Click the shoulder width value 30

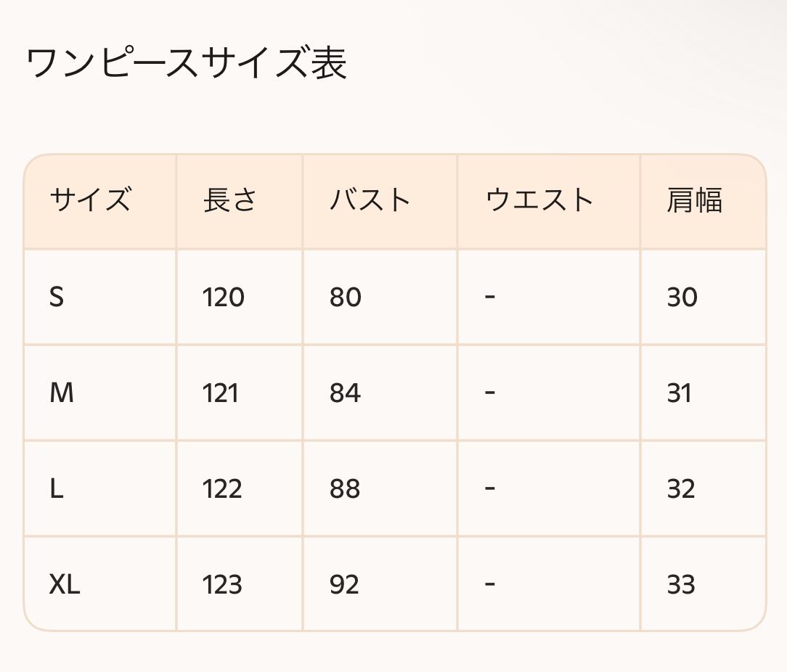(x=682, y=297)
